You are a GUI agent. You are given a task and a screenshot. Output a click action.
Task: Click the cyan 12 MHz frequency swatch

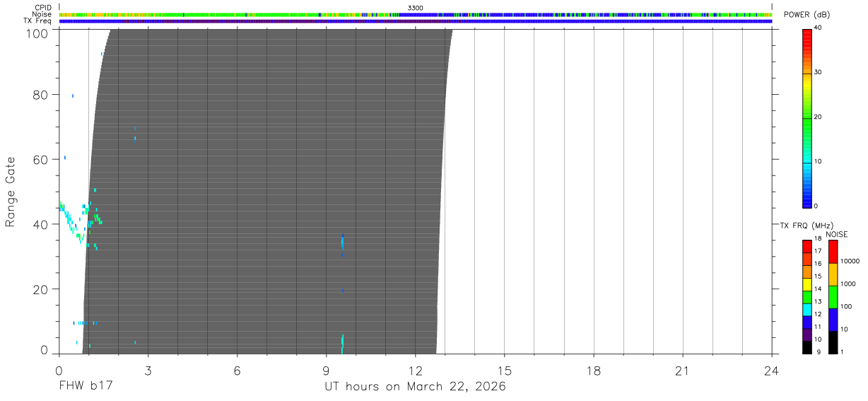807,310
